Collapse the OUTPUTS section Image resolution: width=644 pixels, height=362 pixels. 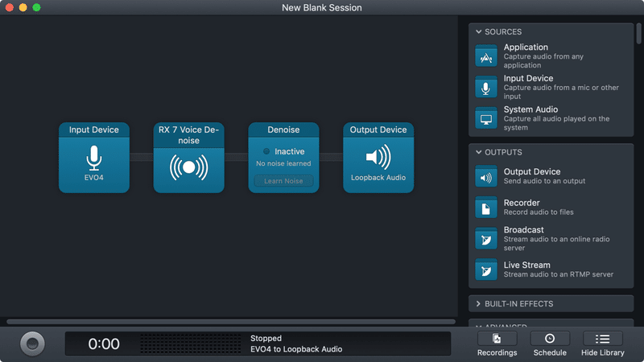pyautogui.click(x=478, y=152)
